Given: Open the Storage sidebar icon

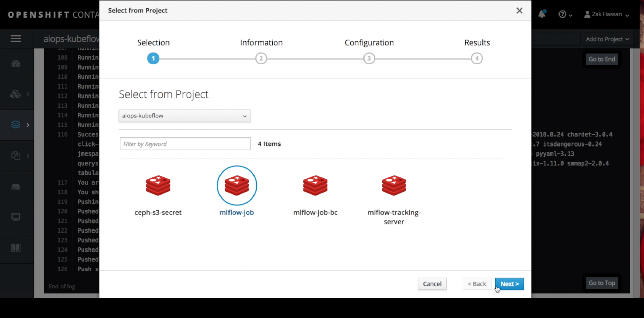Looking at the screenshot, I should tap(16, 187).
